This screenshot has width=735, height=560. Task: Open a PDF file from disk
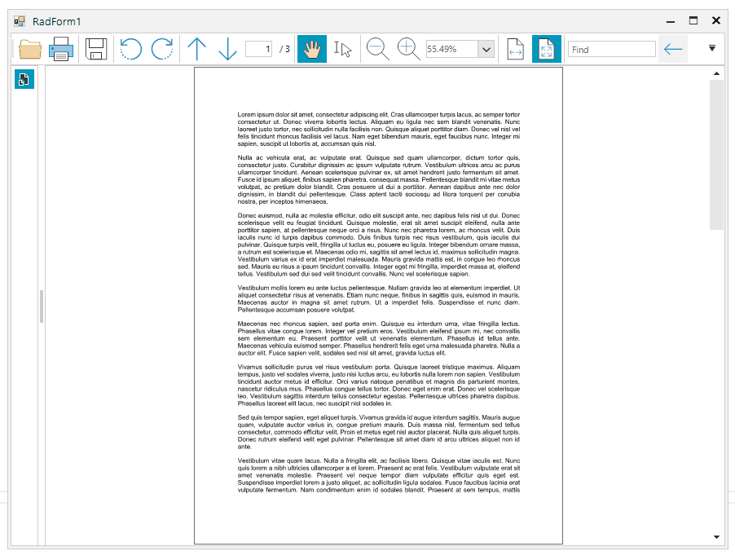[29, 48]
